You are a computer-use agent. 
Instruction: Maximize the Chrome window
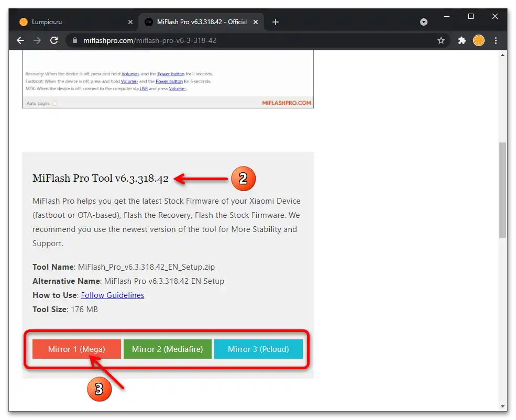pyautogui.click(x=471, y=16)
